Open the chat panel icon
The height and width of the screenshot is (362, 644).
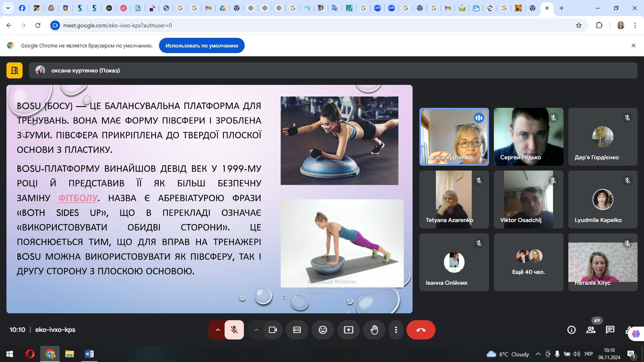(610, 330)
